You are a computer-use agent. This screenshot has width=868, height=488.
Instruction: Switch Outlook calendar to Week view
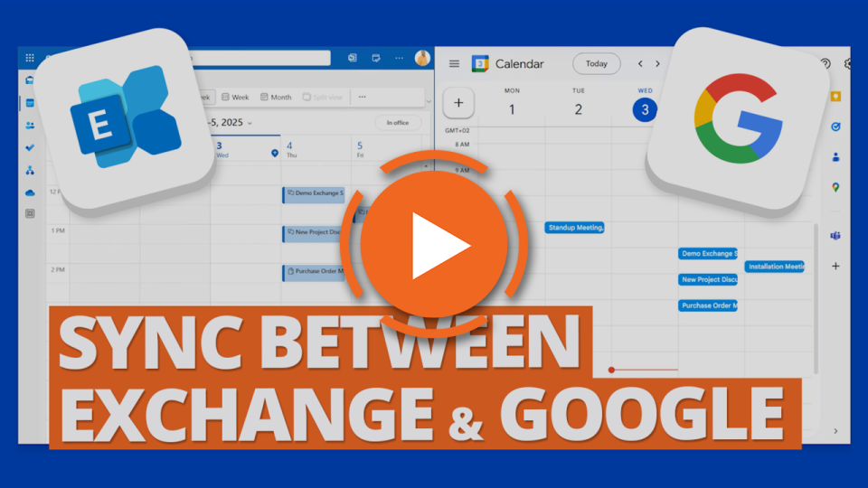tap(235, 97)
